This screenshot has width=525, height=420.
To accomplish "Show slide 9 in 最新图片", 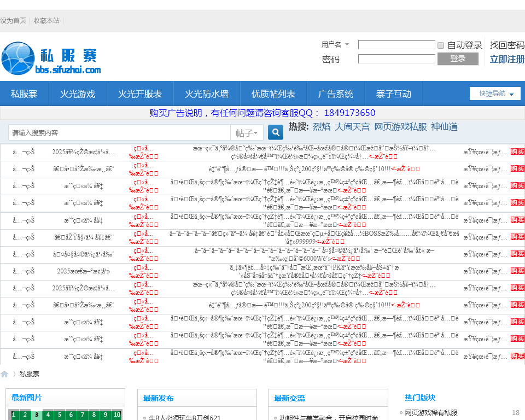I will [x=106, y=415].
